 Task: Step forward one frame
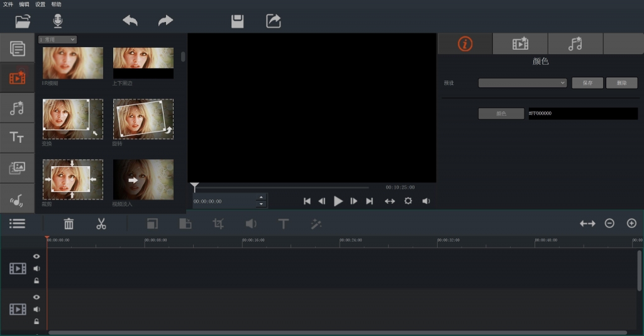click(x=353, y=201)
